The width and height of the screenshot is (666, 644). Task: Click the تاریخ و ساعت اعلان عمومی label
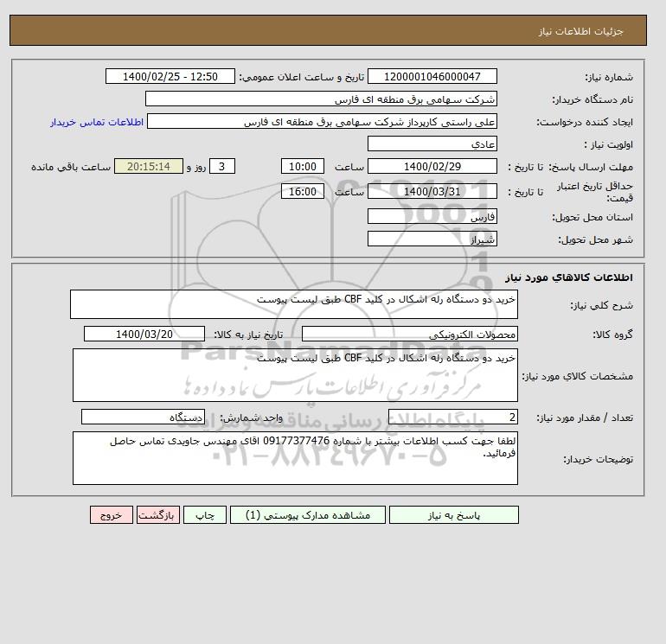coord(302,77)
